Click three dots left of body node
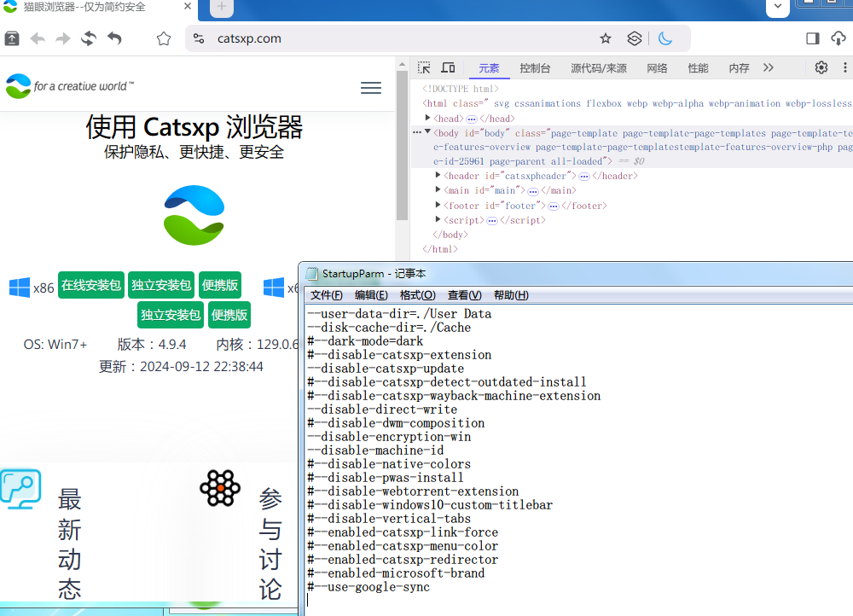 pos(416,132)
